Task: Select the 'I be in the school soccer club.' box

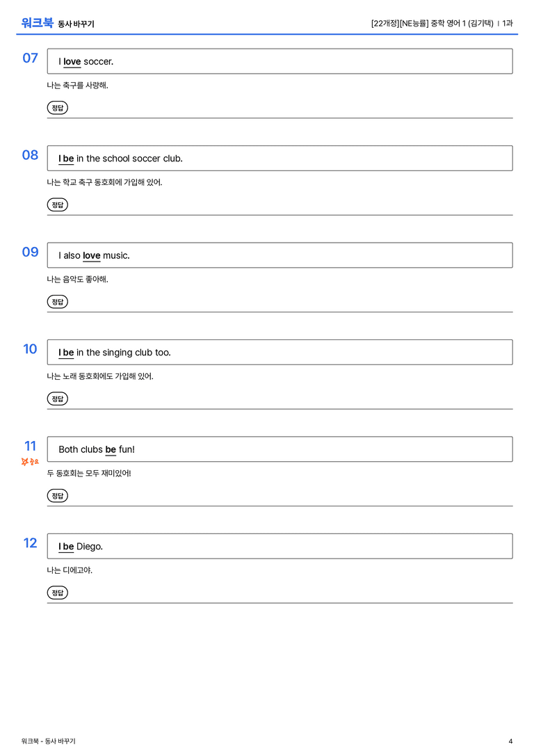Action: click(x=280, y=158)
